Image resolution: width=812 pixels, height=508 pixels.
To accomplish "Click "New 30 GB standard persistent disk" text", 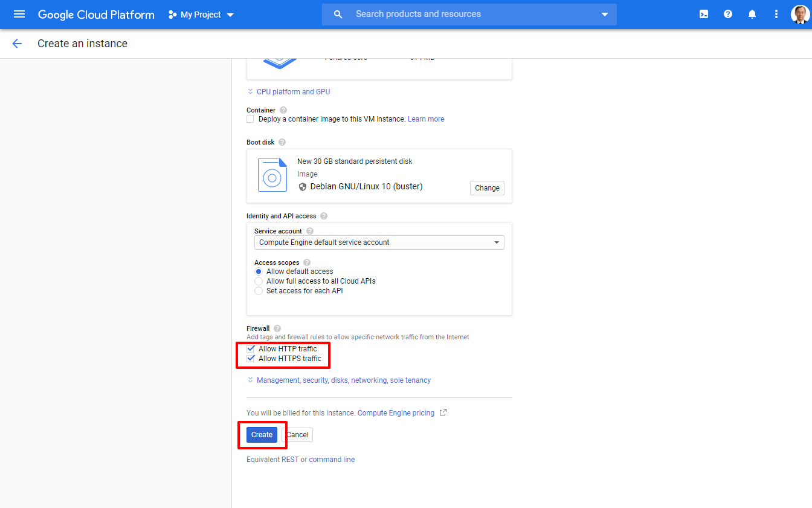I will tap(355, 161).
